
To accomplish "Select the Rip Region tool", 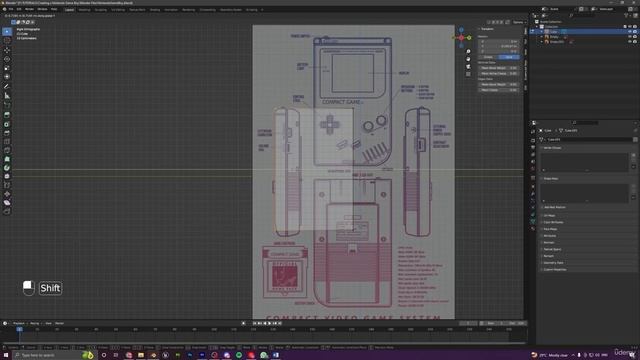I will (7, 211).
